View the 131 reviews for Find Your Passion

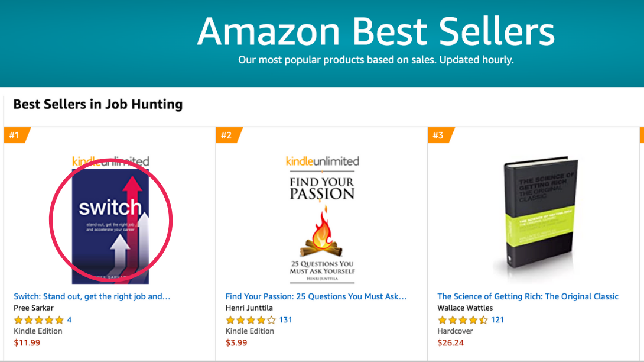click(x=286, y=320)
